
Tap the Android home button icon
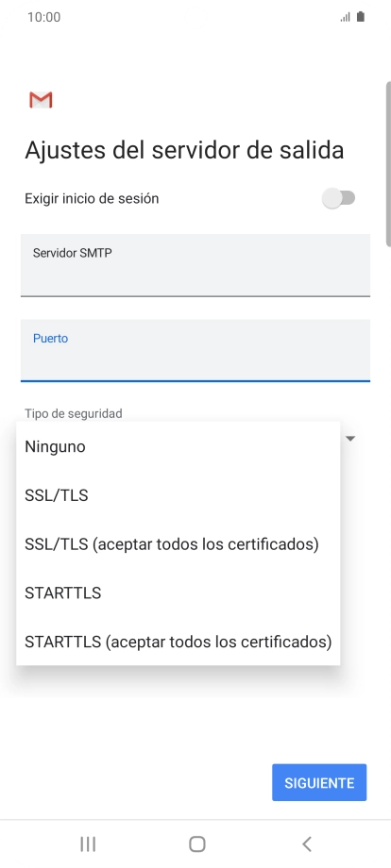(197, 843)
